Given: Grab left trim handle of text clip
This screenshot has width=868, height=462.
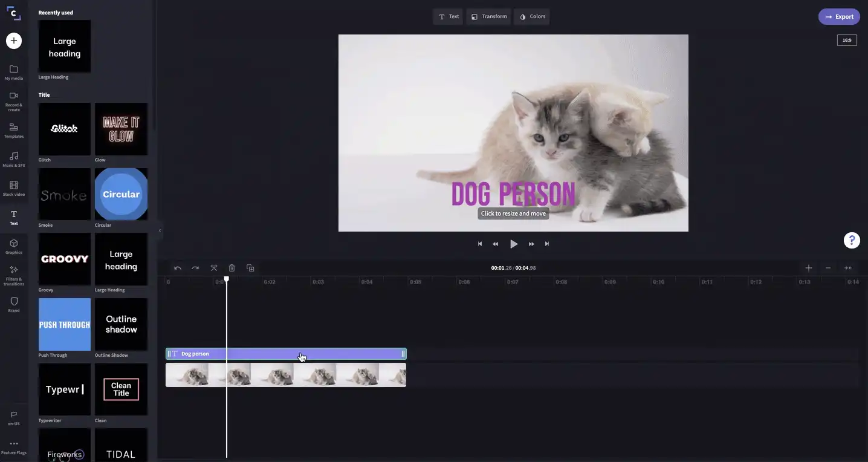Looking at the screenshot, I should click(x=169, y=354).
